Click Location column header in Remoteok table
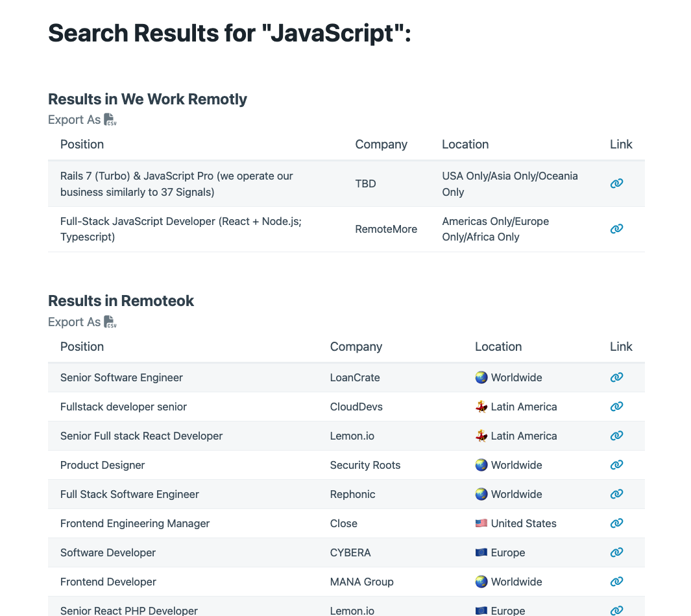The width and height of the screenshot is (691, 616). tap(498, 347)
